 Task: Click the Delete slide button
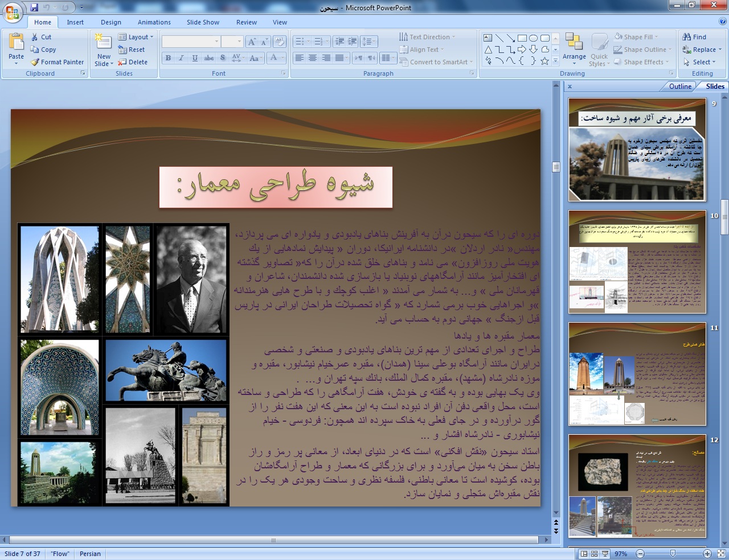click(133, 62)
